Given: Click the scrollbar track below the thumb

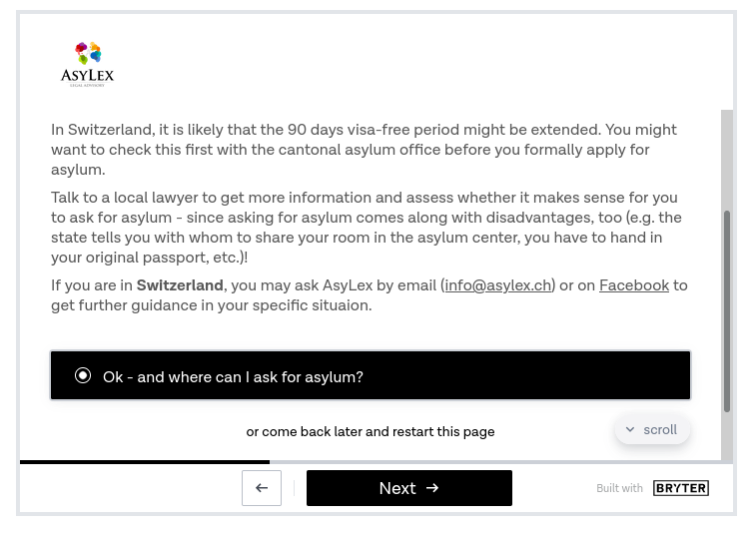Looking at the screenshot, I should (x=727, y=436).
